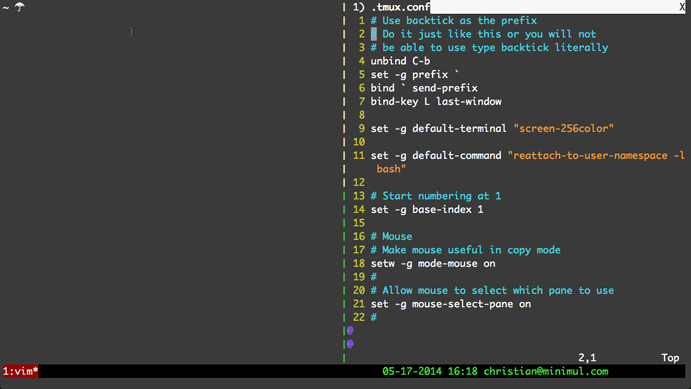Click the lone '#' on line 22
Viewport: 691px width, 389px height.
click(x=374, y=317)
